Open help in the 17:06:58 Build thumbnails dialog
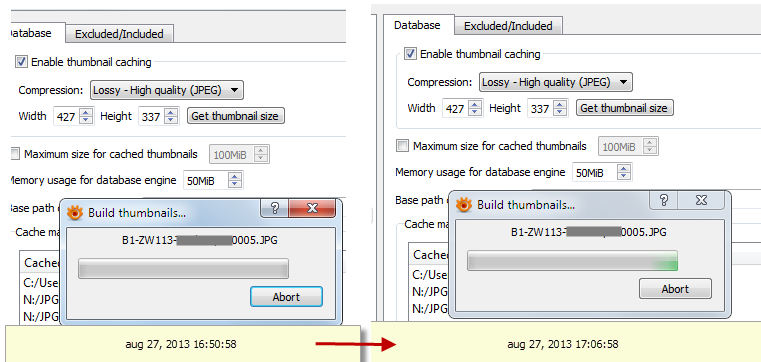 click(x=664, y=199)
